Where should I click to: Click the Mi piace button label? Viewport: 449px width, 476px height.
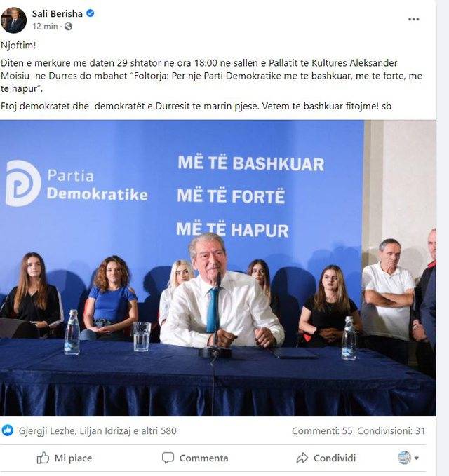(73, 458)
